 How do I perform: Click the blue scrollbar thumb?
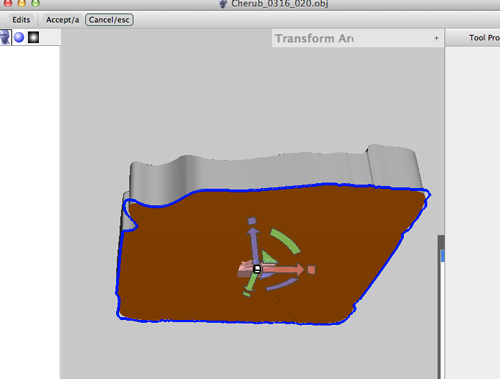443,256
